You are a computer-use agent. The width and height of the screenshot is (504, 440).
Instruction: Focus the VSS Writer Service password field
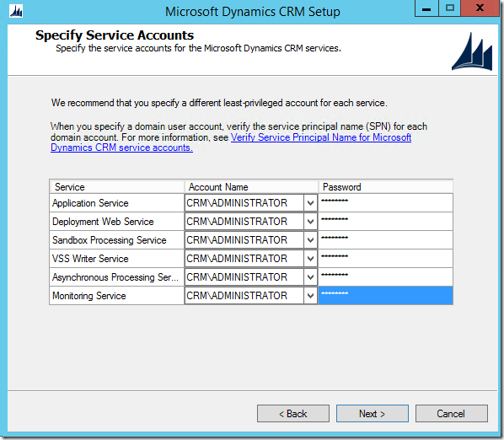pos(385,259)
